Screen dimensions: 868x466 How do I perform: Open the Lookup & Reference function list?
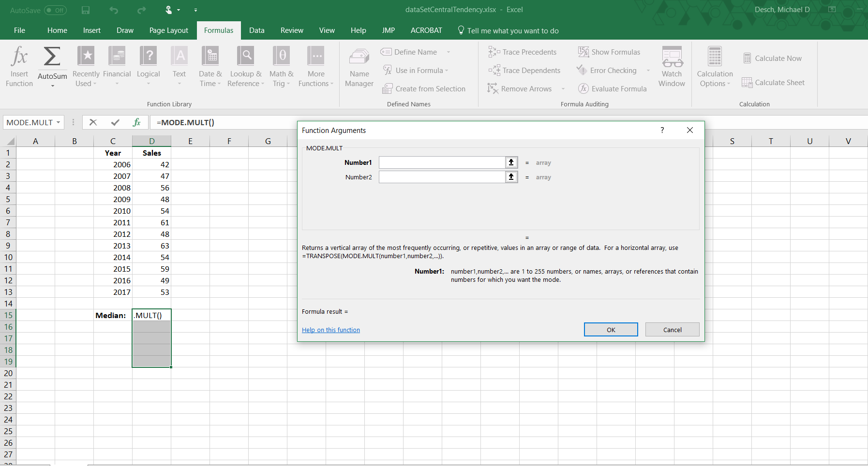(246, 67)
